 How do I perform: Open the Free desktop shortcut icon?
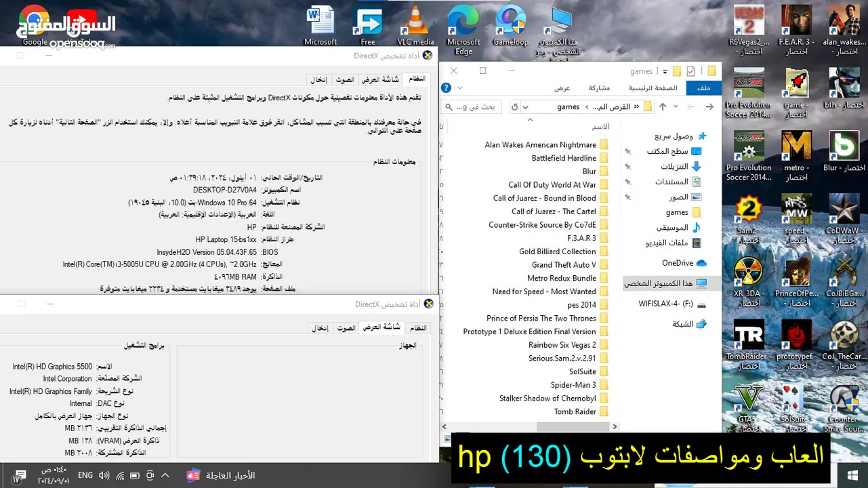click(368, 26)
